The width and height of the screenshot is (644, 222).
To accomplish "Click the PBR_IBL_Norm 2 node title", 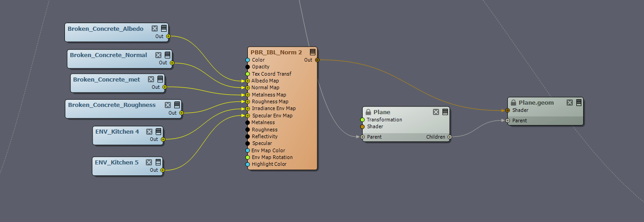I will 276,53.
